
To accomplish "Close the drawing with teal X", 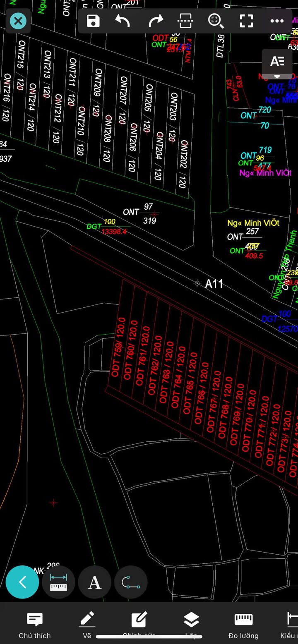I will (x=18, y=21).
